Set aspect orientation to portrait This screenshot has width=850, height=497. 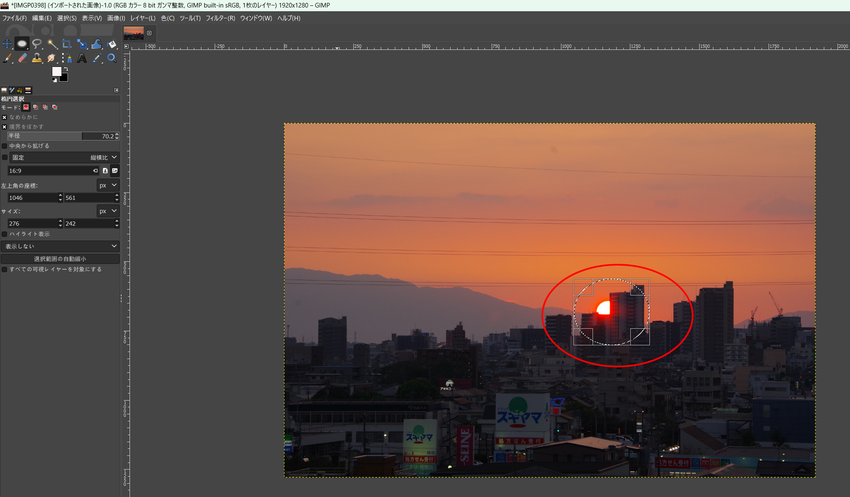coord(105,171)
